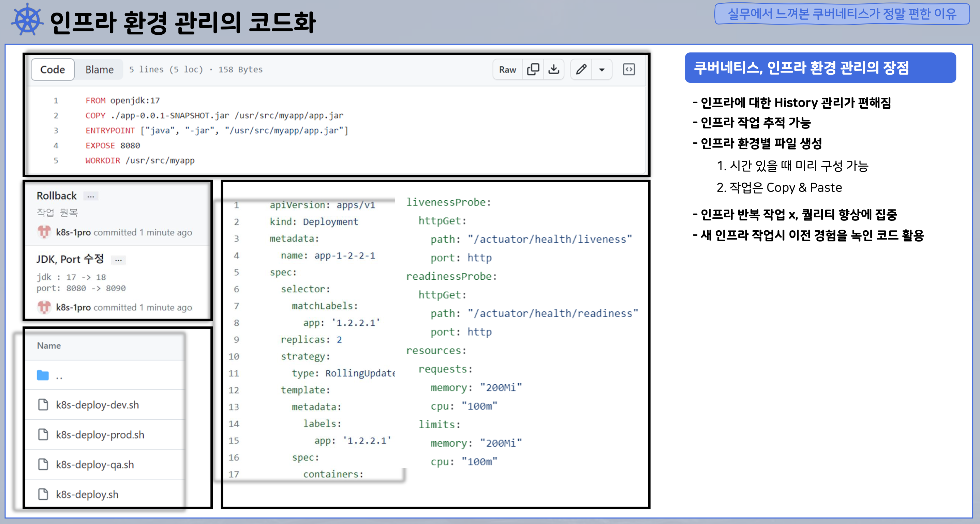Download the raw file icon
Viewport: 980px width, 524px height.
click(554, 70)
